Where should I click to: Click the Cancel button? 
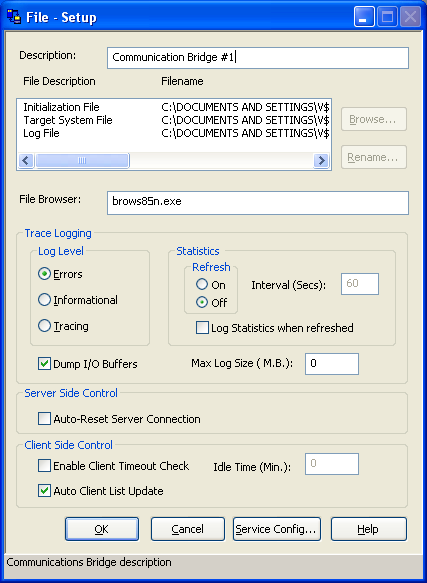188,529
